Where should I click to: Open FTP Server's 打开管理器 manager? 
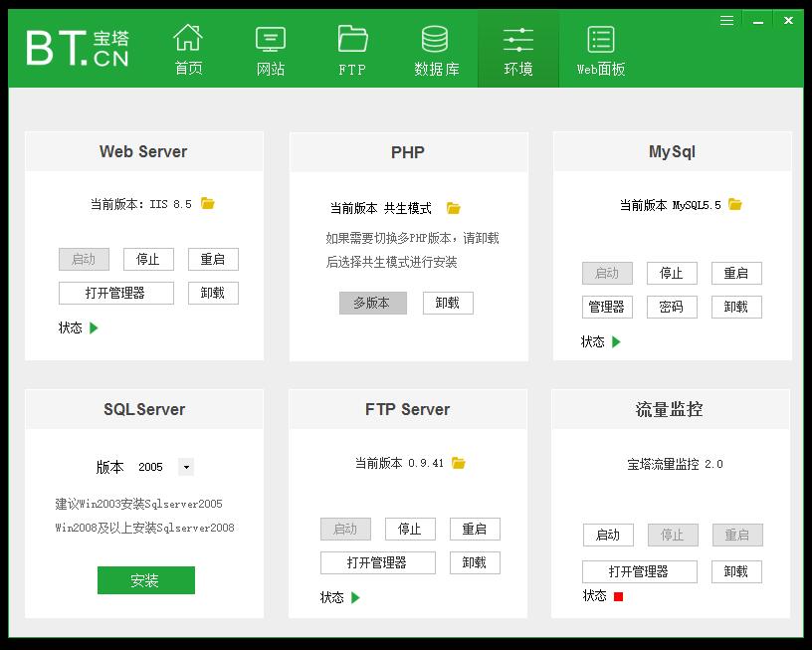click(377, 563)
